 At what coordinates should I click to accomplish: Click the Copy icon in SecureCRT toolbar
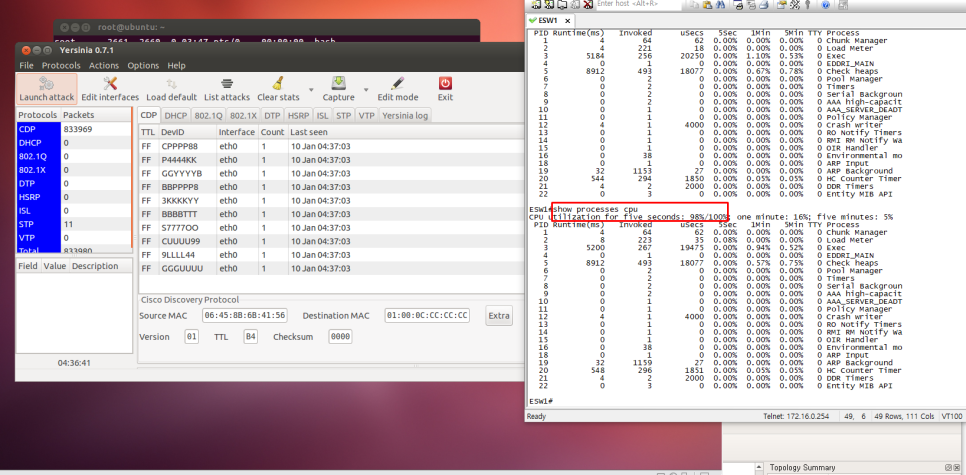[694, 4]
